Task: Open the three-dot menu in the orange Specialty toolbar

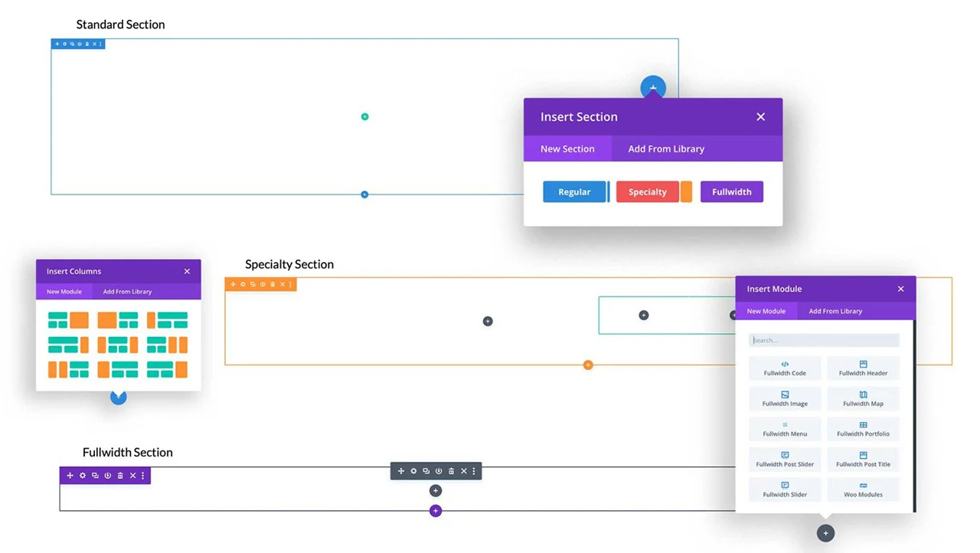Action: (290, 284)
